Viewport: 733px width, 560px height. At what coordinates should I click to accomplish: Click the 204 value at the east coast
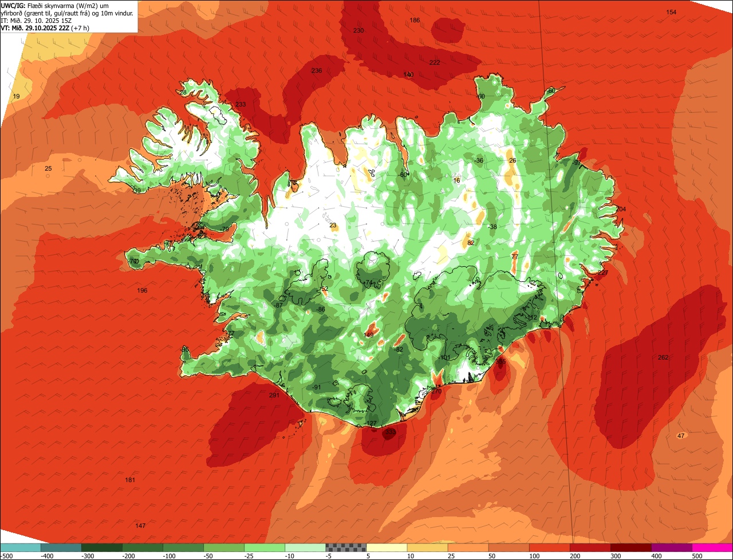click(621, 210)
